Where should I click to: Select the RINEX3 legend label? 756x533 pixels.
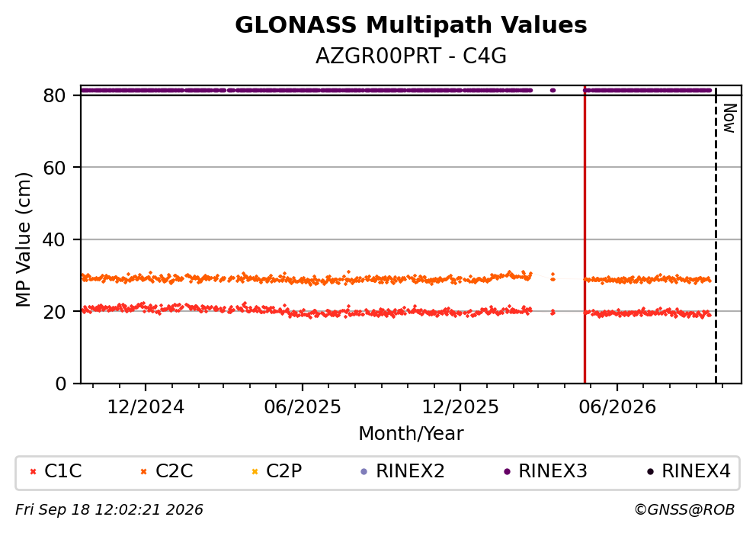point(553,471)
